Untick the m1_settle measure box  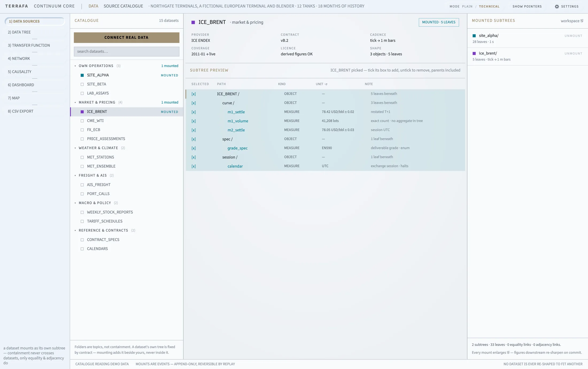194,112
